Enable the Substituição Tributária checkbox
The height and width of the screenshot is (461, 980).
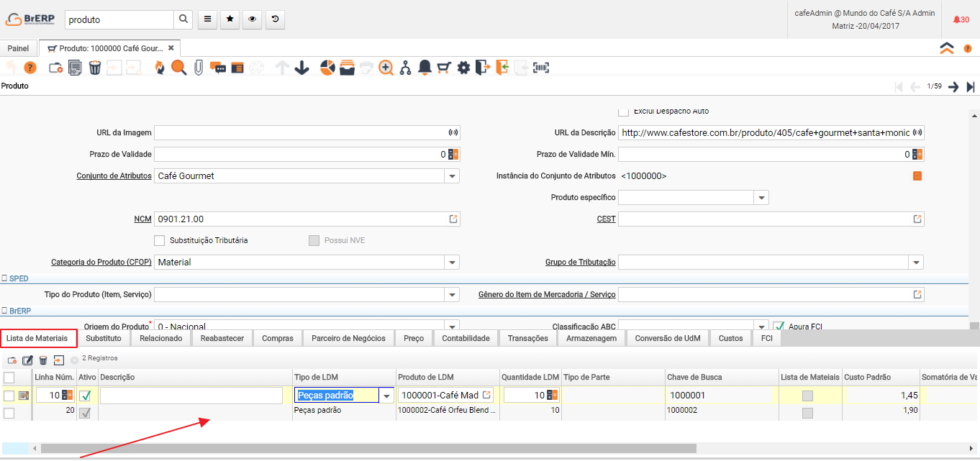pyautogui.click(x=160, y=240)
